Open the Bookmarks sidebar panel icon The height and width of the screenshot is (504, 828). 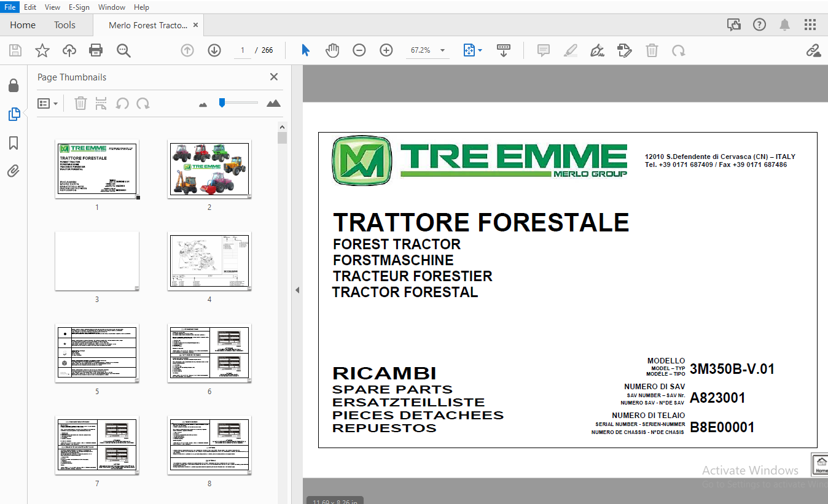(x=14, y=143)
